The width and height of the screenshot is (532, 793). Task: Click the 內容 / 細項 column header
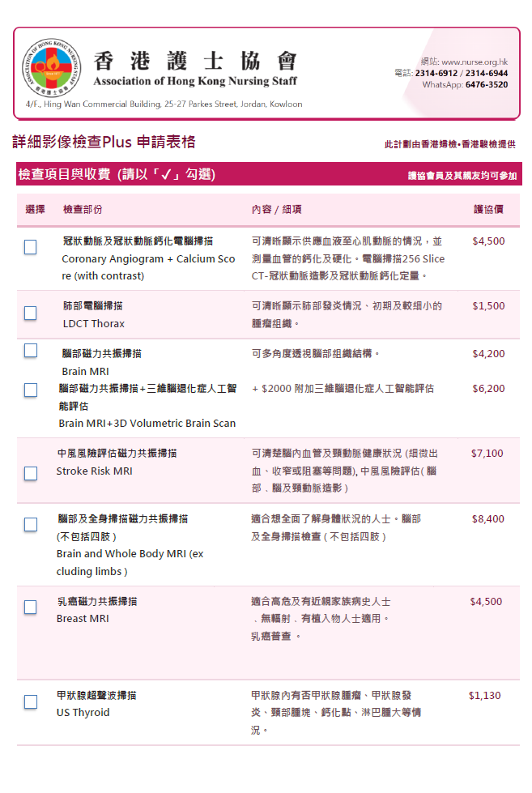click(x=276, y=209)
